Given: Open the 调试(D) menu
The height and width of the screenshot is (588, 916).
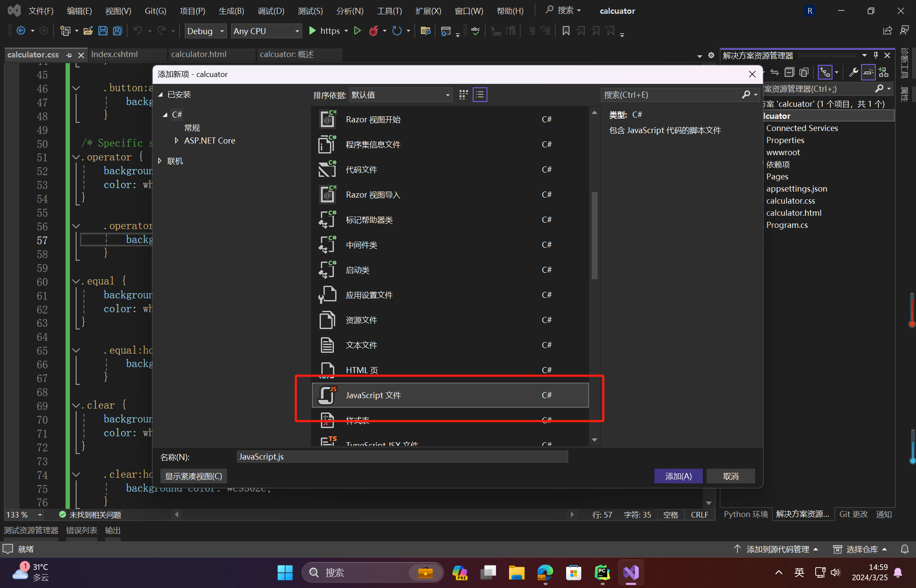Looking at the screenshot, I should pyautogui.click(x=271, y=11).
